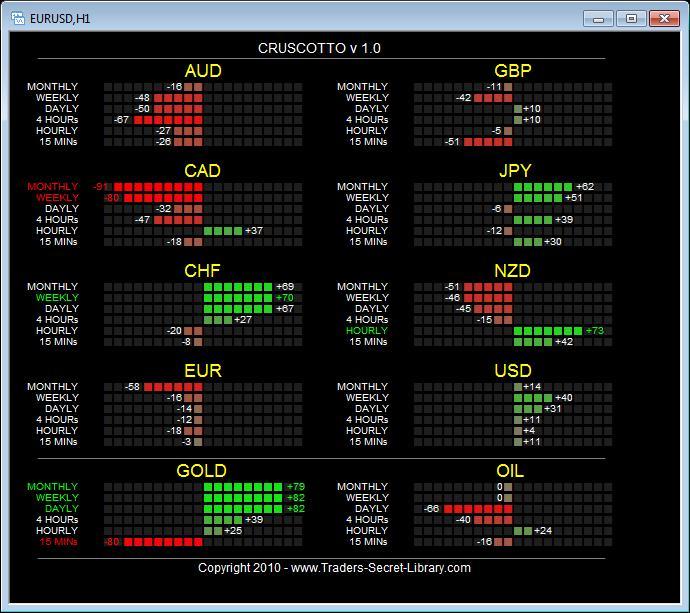Click the red CAD WEEKLY label
The width and height of the screenshot is (690, 613).
(x=57, y=198)
